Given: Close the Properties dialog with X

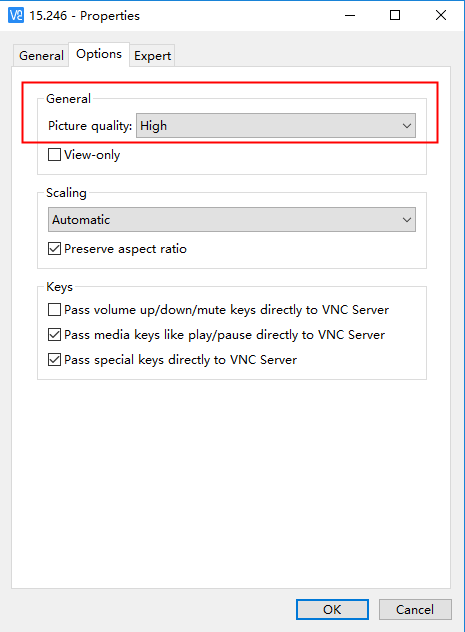Looking at the screenshot, I should (x=441, y=15).
